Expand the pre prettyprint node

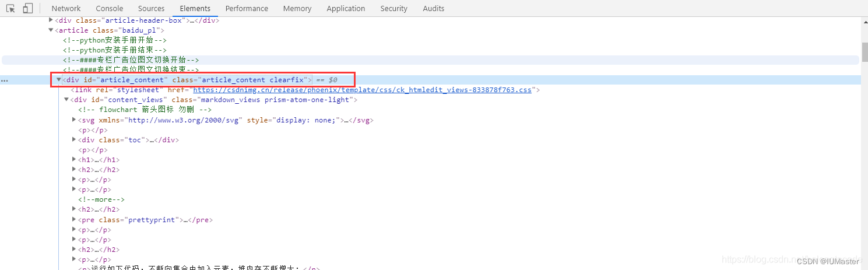pos(74,220)
